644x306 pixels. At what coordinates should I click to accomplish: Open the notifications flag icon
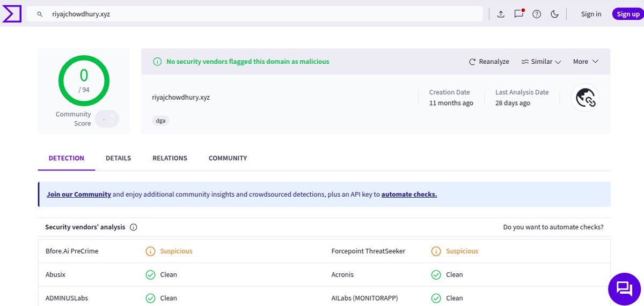click(x=519, y=14)
